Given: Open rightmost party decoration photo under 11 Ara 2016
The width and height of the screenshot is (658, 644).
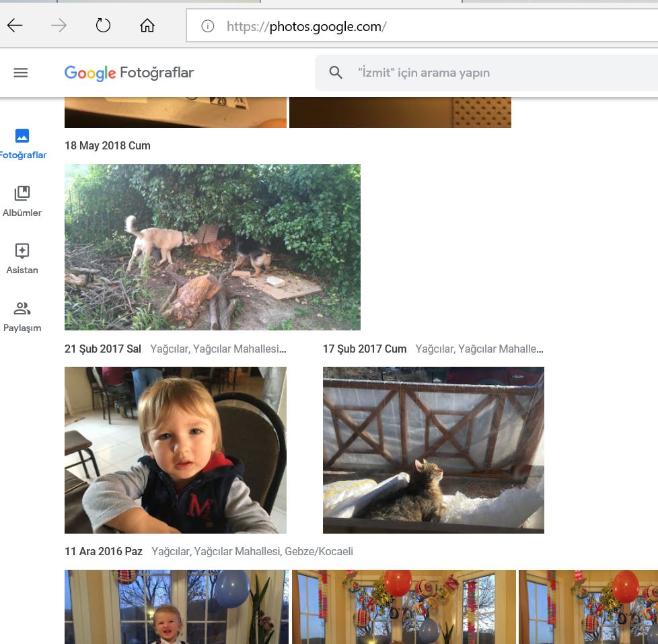Looking at the screenshot, I should (x=588, y=607).
